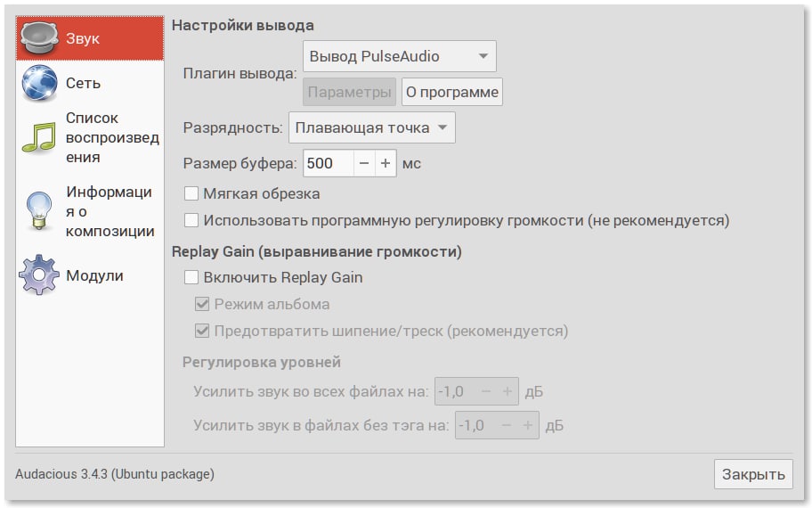Click the Replay Gain section heading
Image resolution: width=812 pixels, height=508 pixels.
pyautogui.click(x=316, y=251)
